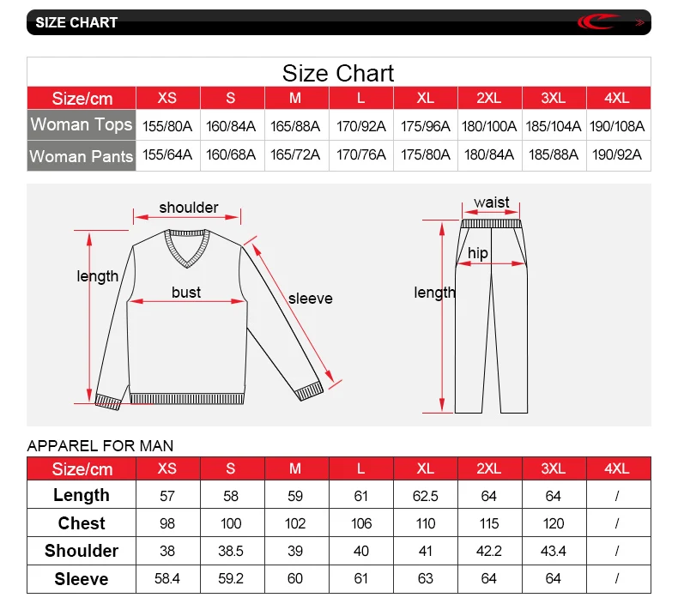Click the Woman Pants 4XL value 190/92A
Image resolution: width=678 pixels, height=616 pixels.
click(x=617, y=154)
